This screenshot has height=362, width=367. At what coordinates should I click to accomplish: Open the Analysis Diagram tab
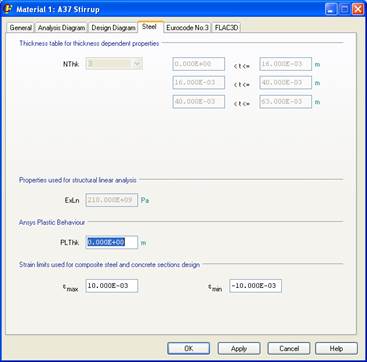point(61,28)
